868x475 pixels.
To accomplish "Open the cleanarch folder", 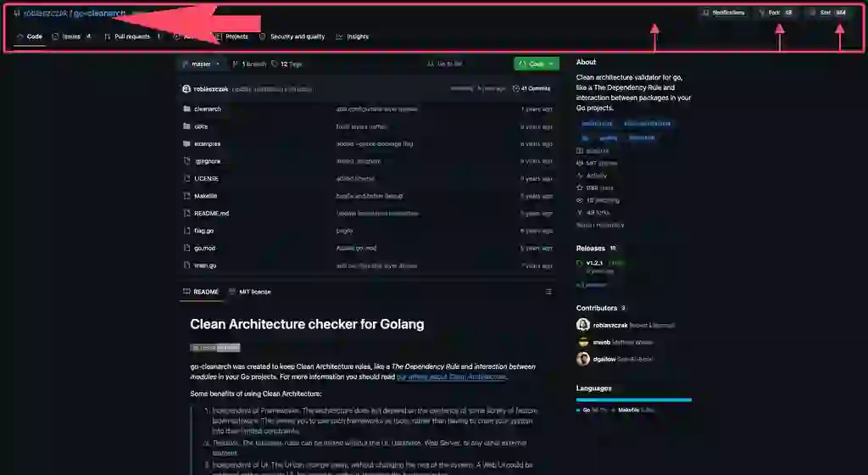I will [208, 109].
